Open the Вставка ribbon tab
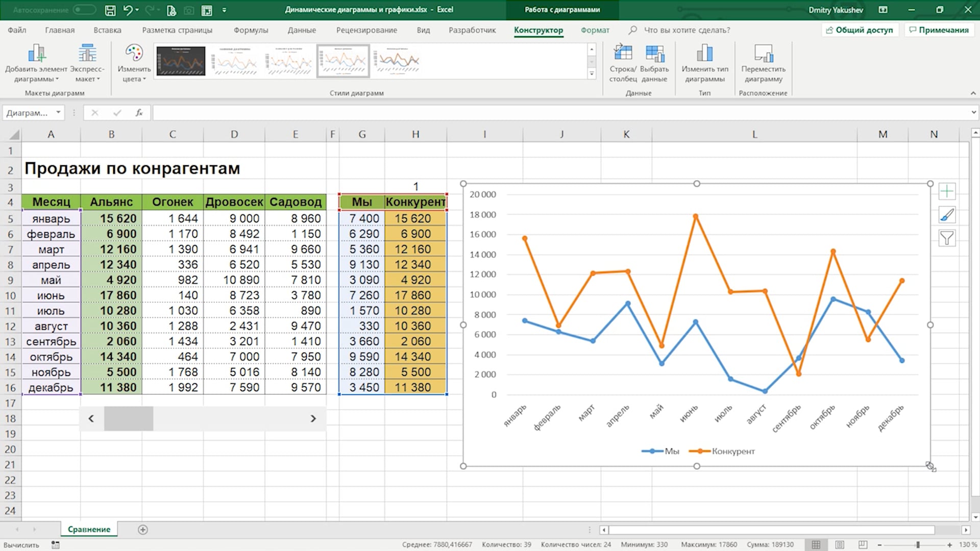980x551 pixels. 107,30
